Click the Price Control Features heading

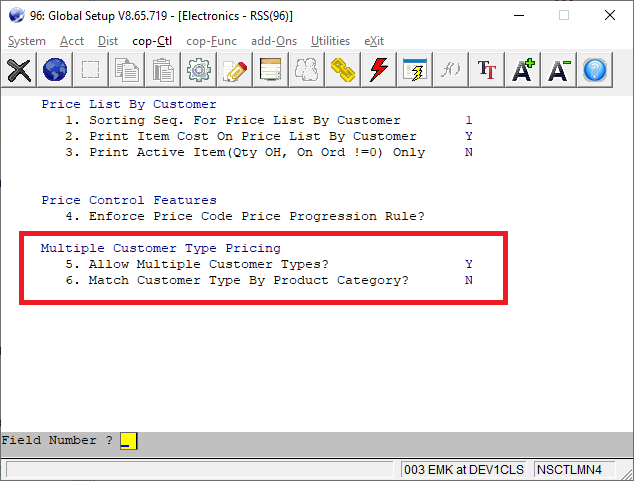[129, 200]
